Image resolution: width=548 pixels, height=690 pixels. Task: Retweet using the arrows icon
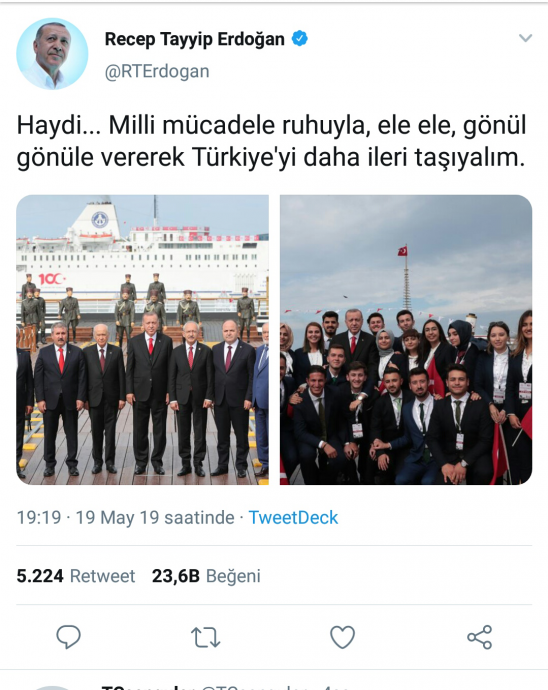point(206,637)
